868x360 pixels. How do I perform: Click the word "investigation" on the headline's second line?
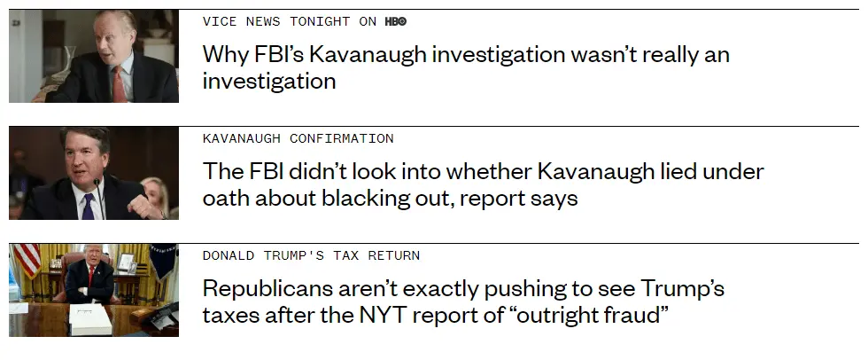coord(269,81)
